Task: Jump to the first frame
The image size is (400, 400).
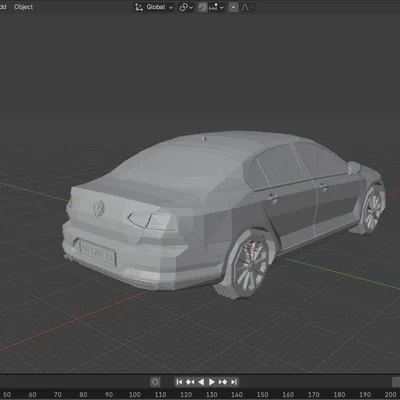Action: (x=179, y=382)
